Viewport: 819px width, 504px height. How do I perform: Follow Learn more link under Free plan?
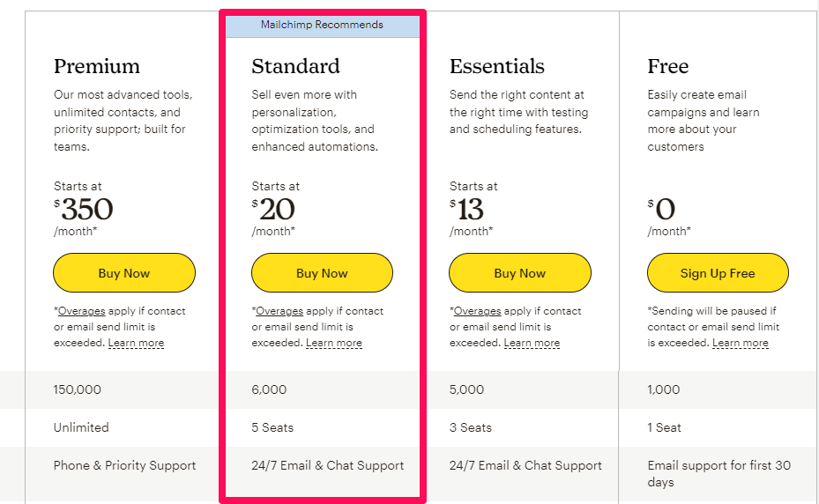tap(741, 343)
